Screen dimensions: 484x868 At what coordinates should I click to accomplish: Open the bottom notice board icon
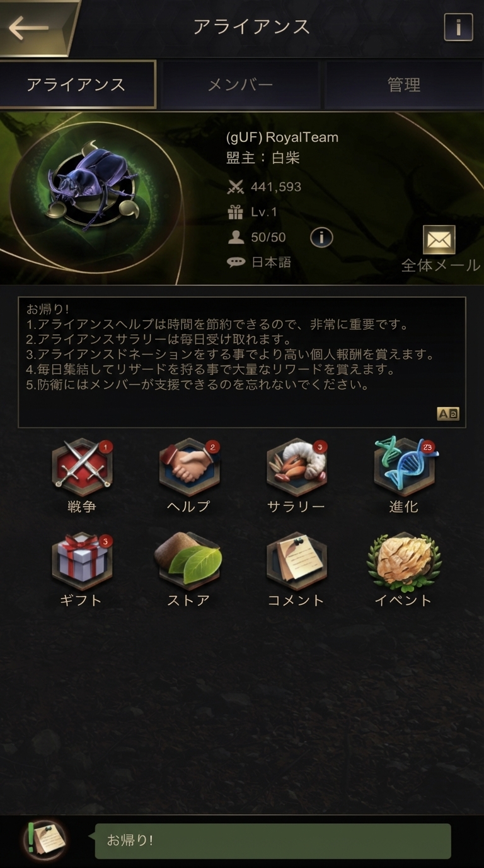(x=44, y=840)
